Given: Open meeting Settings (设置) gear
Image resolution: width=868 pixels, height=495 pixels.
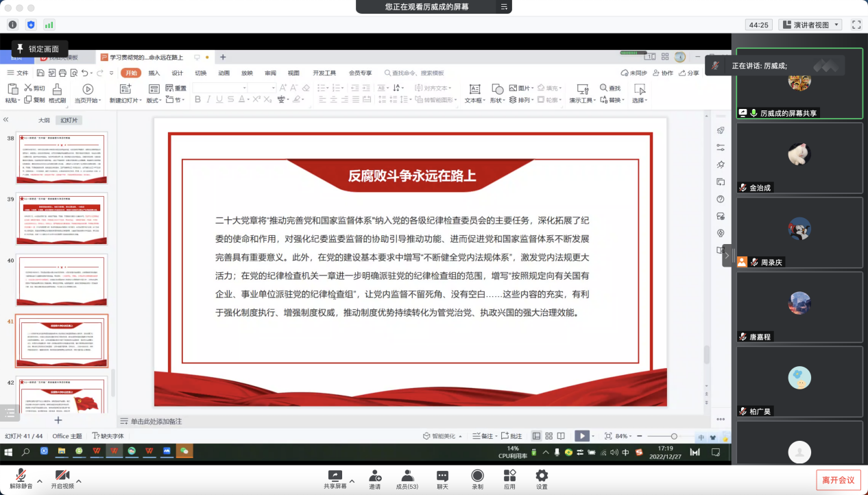Looking at the screenshot, I should [542, 476].
